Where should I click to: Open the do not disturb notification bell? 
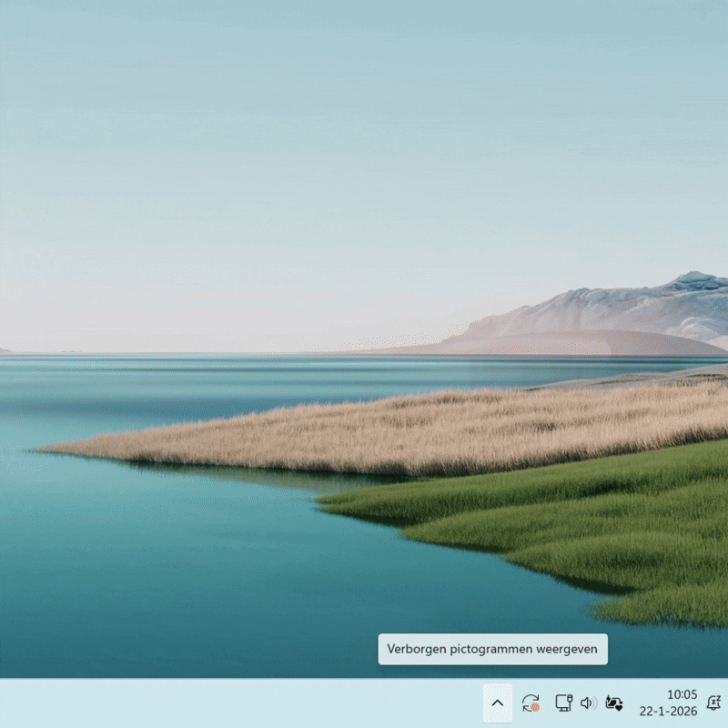tap(713, 703)
